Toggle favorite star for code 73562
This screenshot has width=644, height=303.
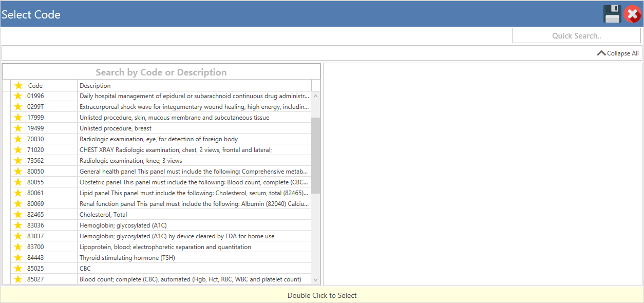18,161
